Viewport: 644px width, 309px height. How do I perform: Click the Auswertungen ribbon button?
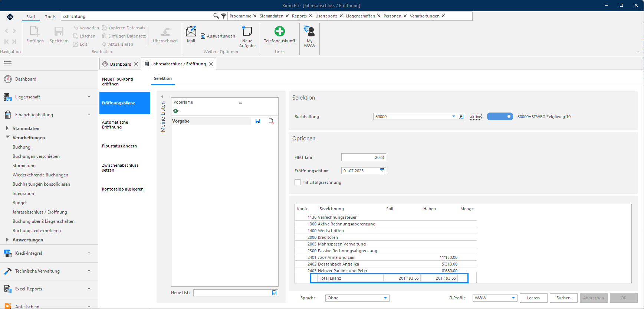click(x=218, y=36)
